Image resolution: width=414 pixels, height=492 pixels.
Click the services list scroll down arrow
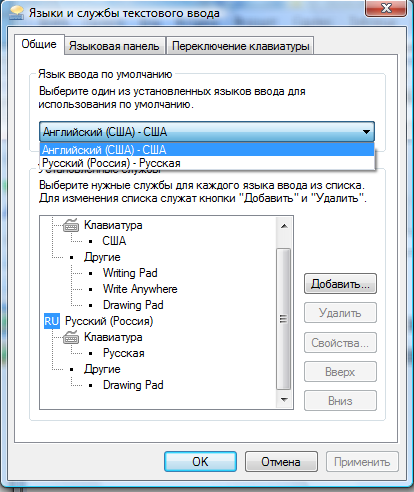pos(284,399)
